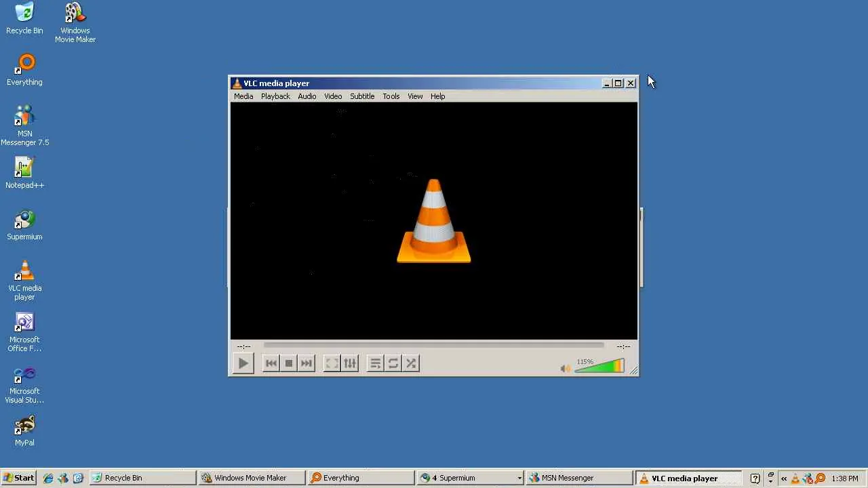Select the Microsoft Visual Studio desktop shortcut
The image size is (868, 488).
(x=24, y=384)
